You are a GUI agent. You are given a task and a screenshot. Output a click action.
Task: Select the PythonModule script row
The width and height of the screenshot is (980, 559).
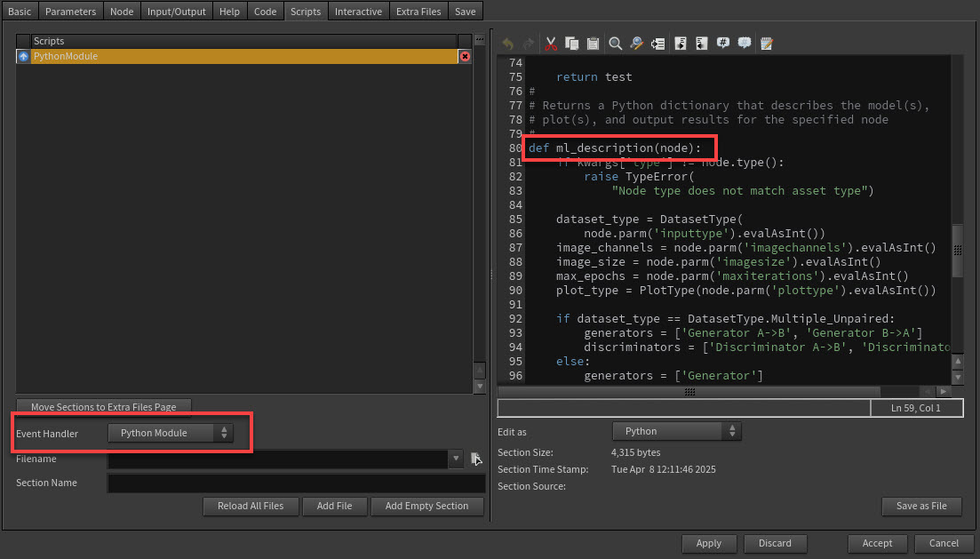[x=243, y=56]
